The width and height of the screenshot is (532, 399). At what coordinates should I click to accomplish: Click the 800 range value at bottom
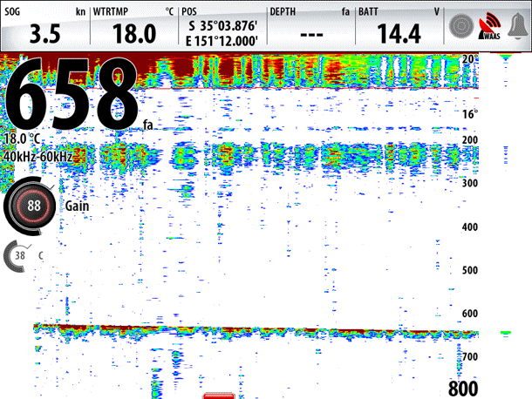click(463, 388)
